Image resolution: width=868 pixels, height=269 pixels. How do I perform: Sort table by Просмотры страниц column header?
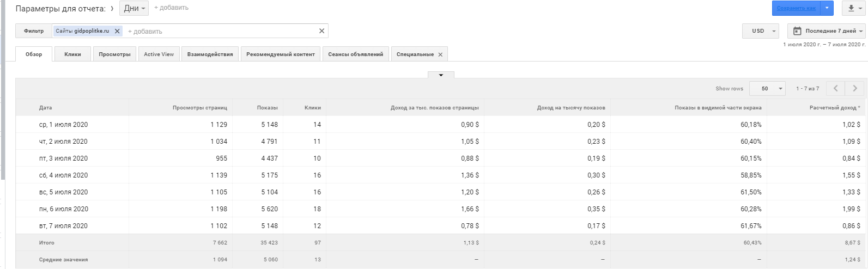tap(199, 108)
